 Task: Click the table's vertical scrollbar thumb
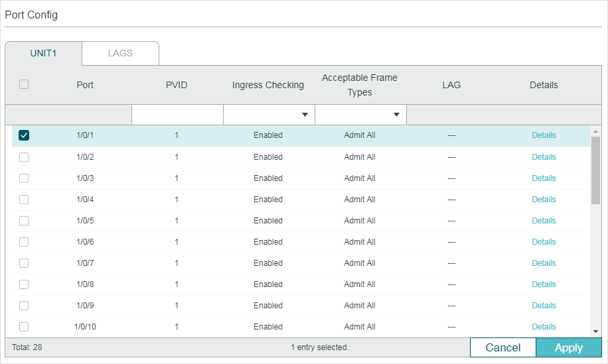pyautogui.click(x=595, y=170)
